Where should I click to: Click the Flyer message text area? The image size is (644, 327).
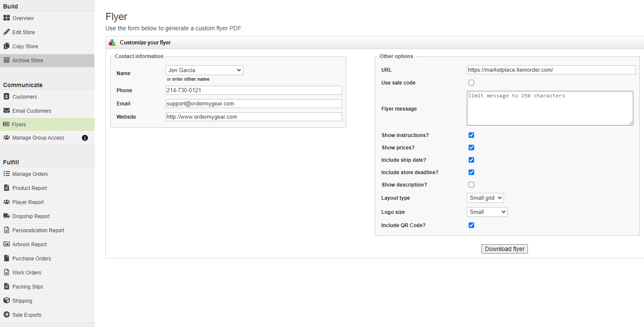550,108
